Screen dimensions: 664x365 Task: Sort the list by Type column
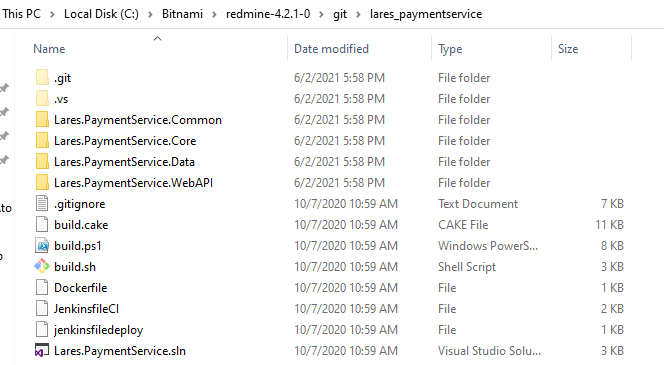pyautogui.click(x=450, y=49)
